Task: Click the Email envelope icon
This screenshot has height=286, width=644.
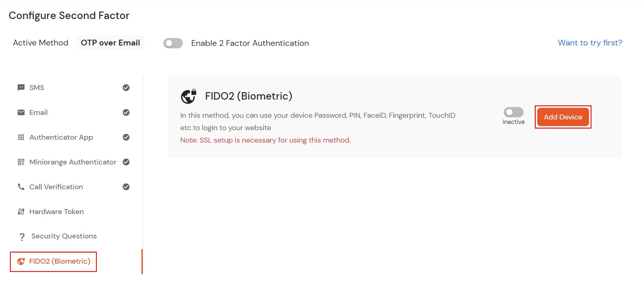Action: 21,112
